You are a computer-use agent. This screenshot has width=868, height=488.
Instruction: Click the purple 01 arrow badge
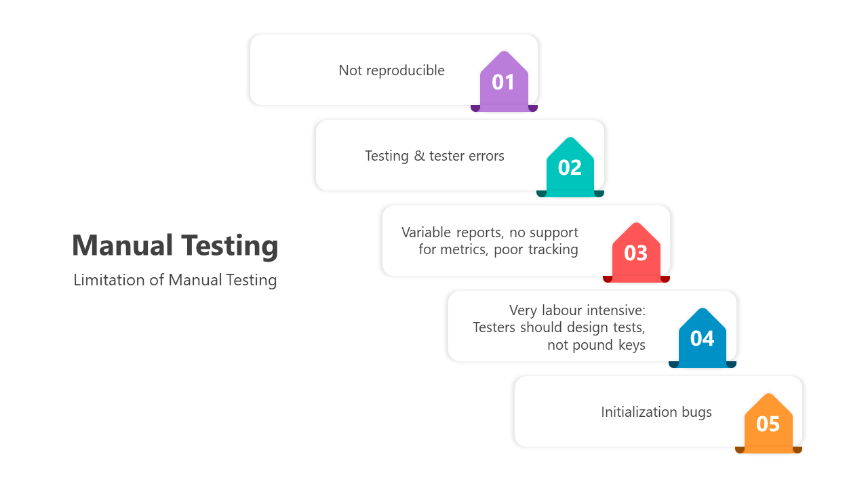point(504,81)
